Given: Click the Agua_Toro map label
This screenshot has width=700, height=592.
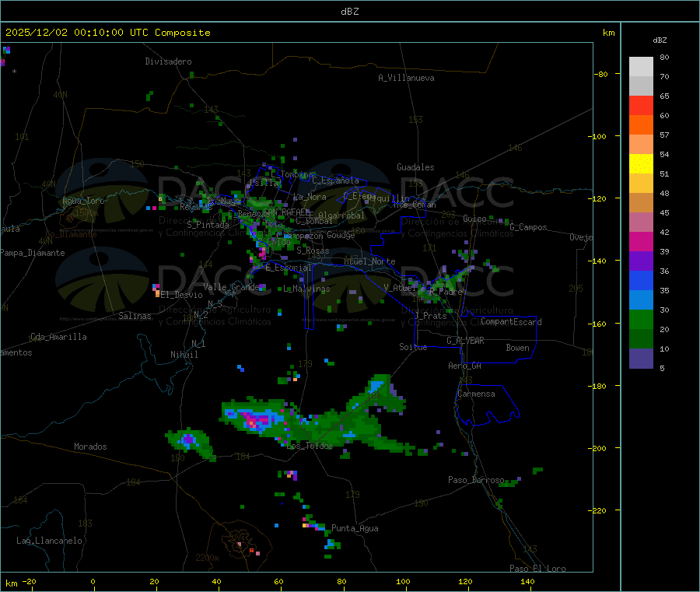Looking at the screenshot, I should (83, 201).
